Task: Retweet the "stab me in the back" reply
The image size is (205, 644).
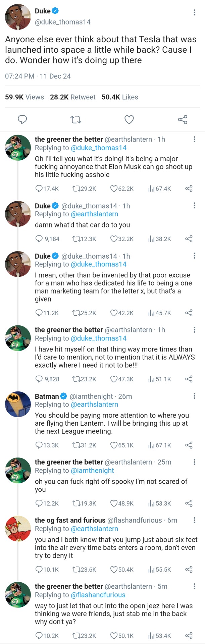Action: tap(76, 636)
